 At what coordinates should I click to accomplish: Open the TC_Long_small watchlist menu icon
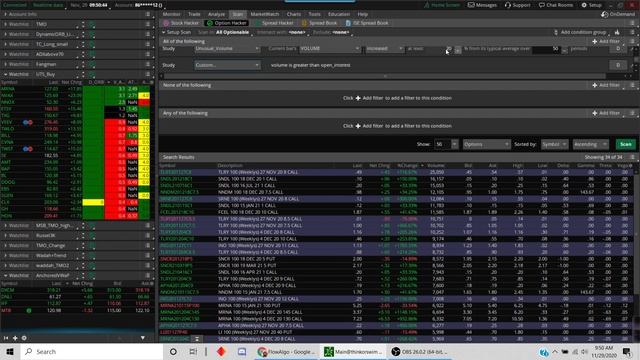148,44
